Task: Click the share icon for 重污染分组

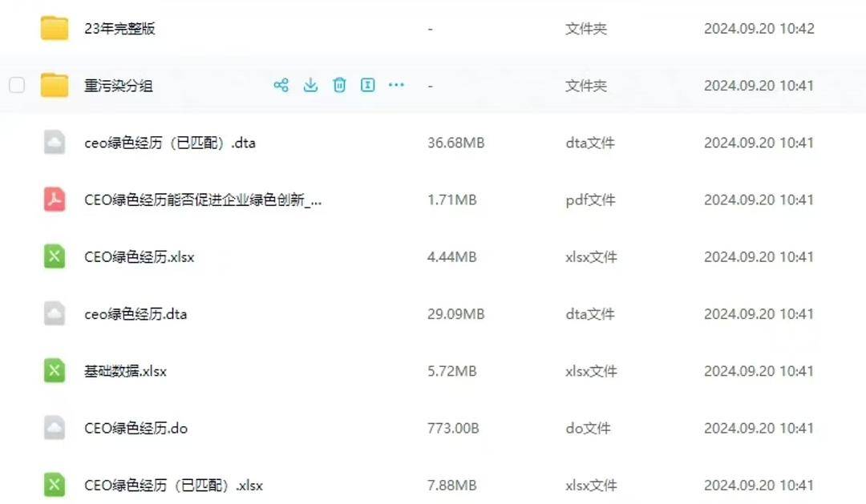Action: [281, 85]
